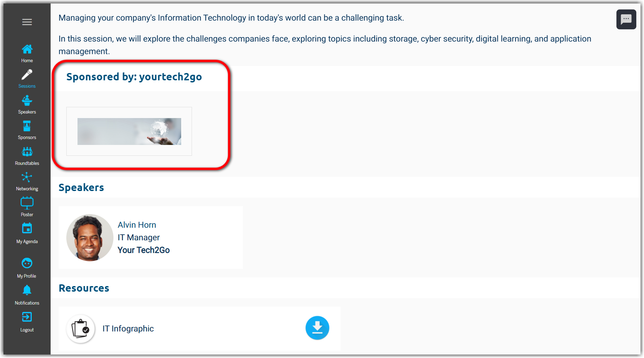Open the chat bubble button

[x=626, y=20]
